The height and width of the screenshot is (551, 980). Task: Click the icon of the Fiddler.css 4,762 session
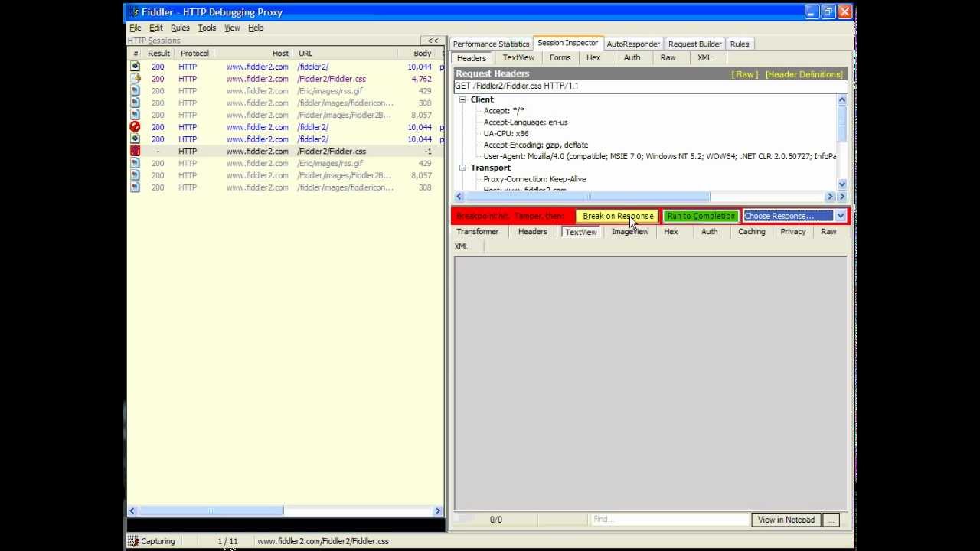[x=135, y=79]
